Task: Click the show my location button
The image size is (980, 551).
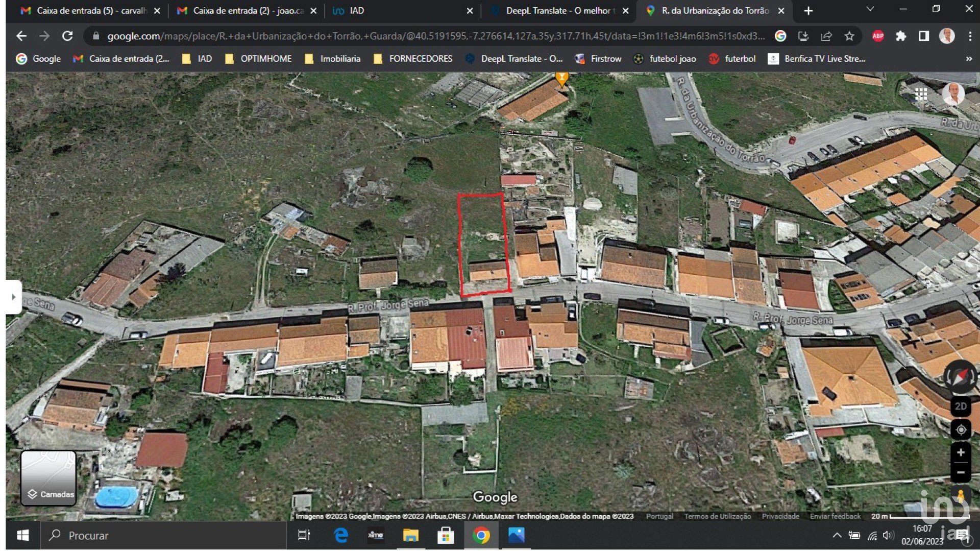Action: click(x=960, y=430)
